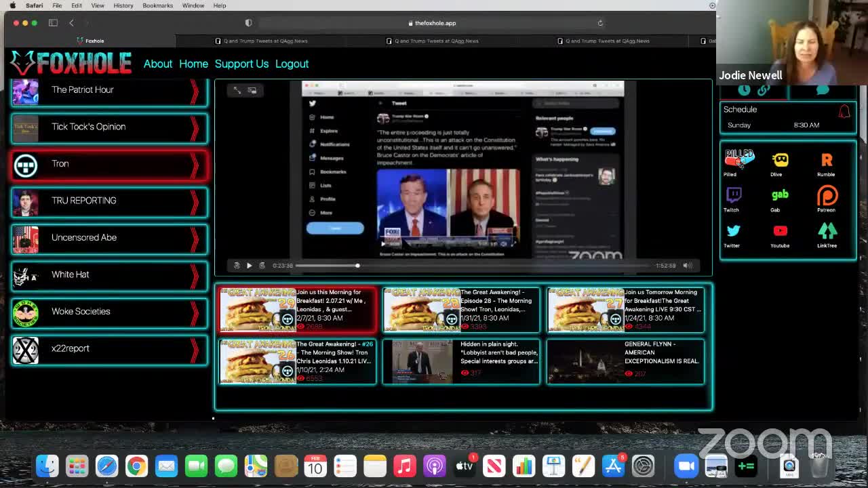Click the chain link icon above Schedule
Image resolution: width=868 pixels, height=488 pixels.
[764, 89]
